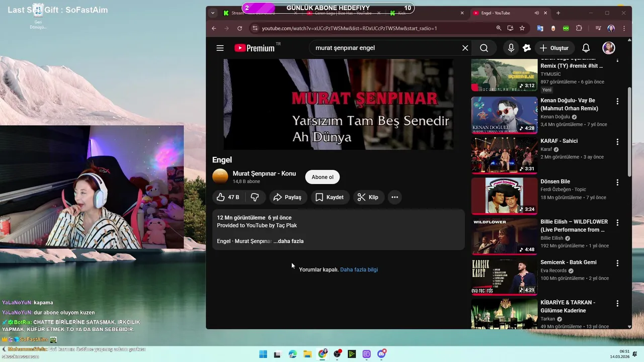Open the three-dot more actions under video
This screenshot has width=644, height=362.
pyautogui.click(x=395, y=197)
